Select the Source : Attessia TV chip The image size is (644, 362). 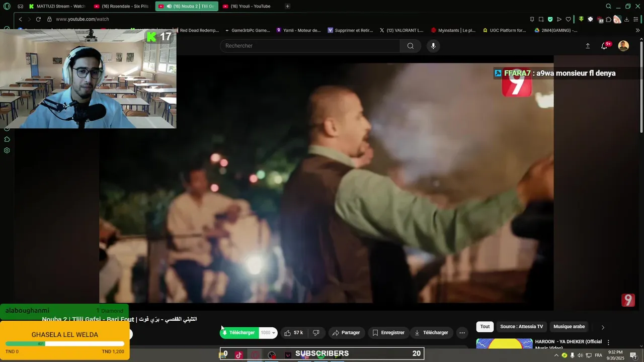tap(521, 327)
